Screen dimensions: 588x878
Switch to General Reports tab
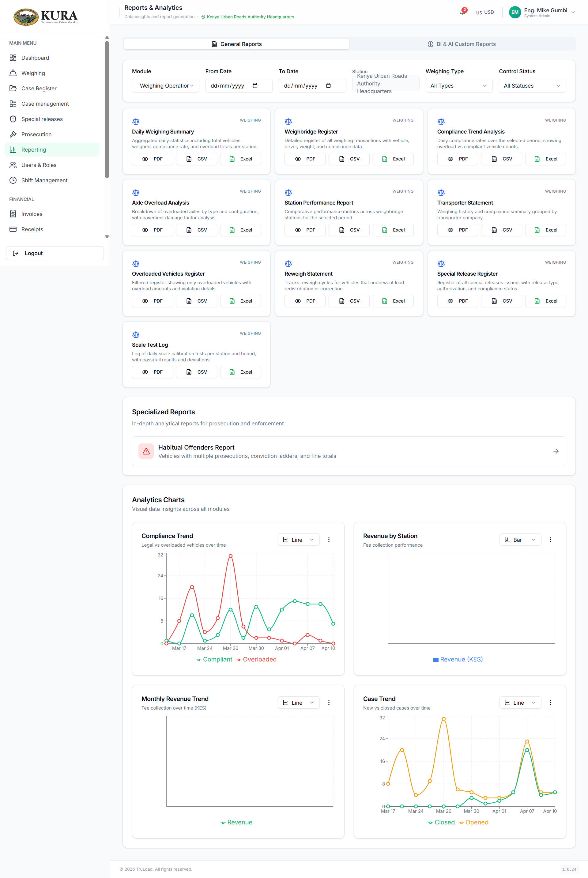coord(237,44)
